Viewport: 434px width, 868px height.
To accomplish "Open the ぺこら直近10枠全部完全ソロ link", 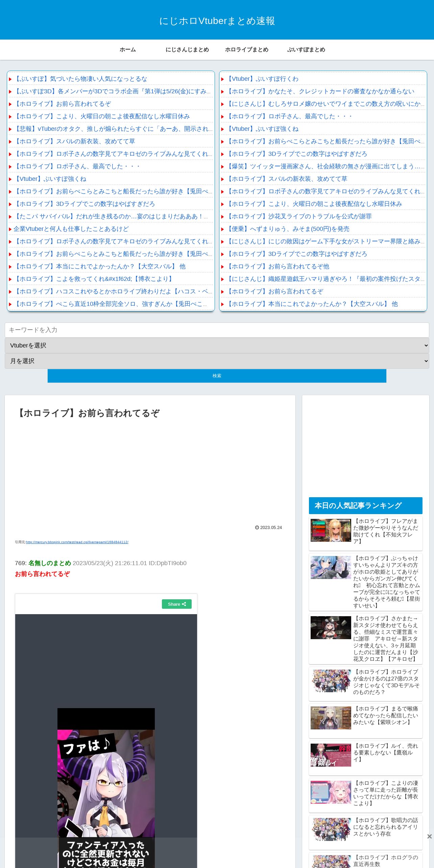I will pos(111,304).
